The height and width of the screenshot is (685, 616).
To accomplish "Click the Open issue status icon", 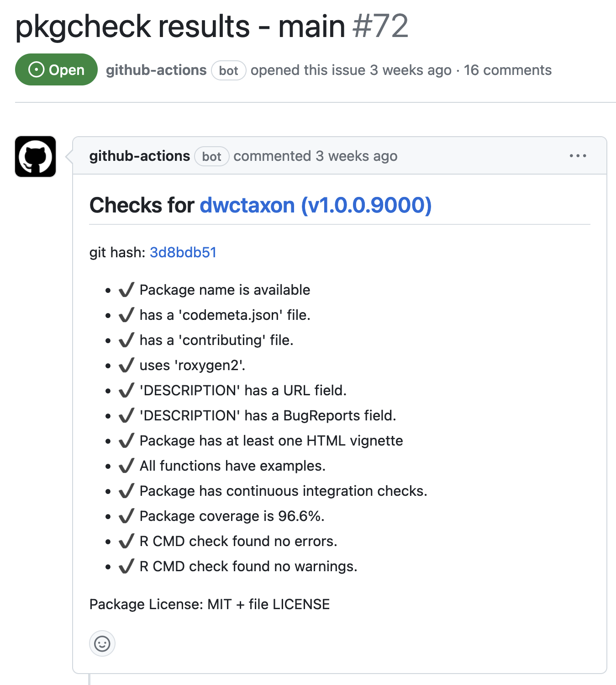I will [x=37, y=69].
